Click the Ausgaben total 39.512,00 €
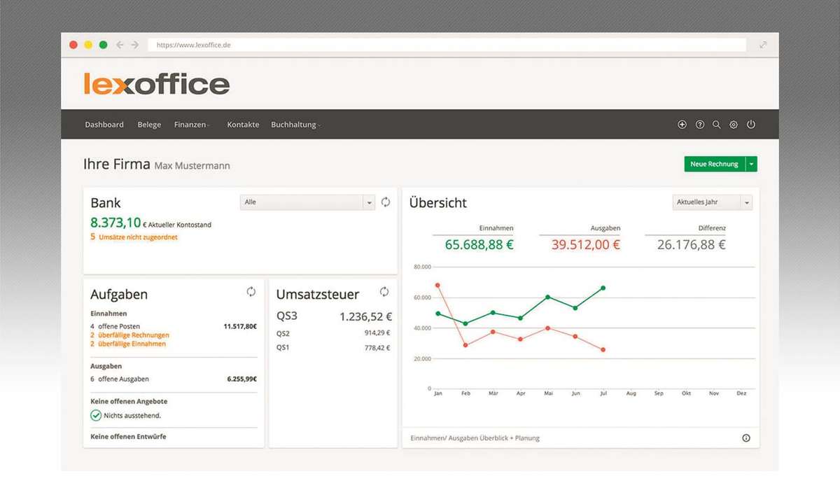The image size is (840, 504). pos(586,244)
